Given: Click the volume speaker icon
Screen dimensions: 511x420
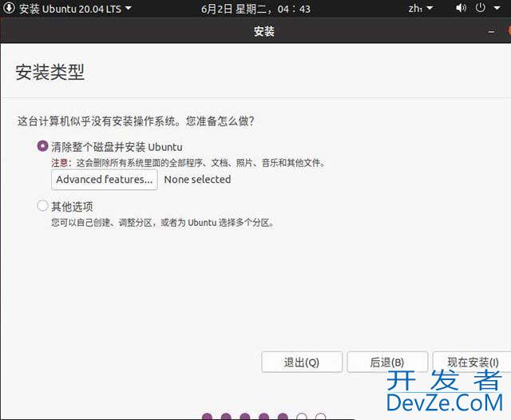Looking at the screenshot, I should pos(461,8).
